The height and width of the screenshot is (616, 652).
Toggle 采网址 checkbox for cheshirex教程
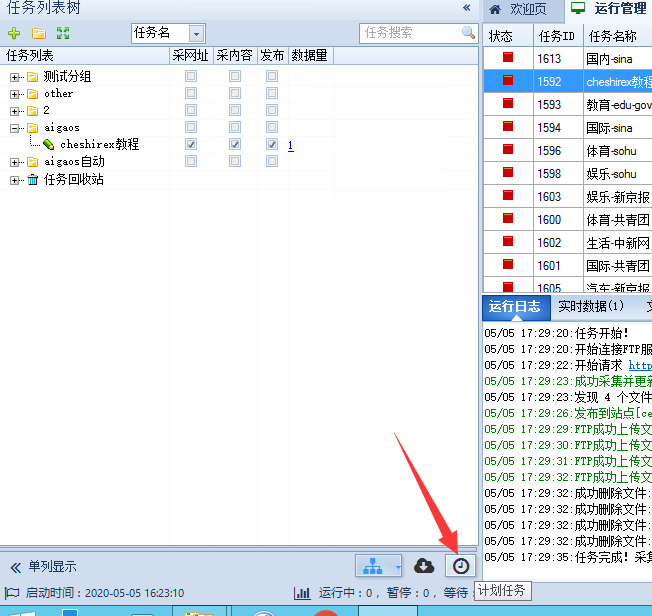click(x=191, y=144)
